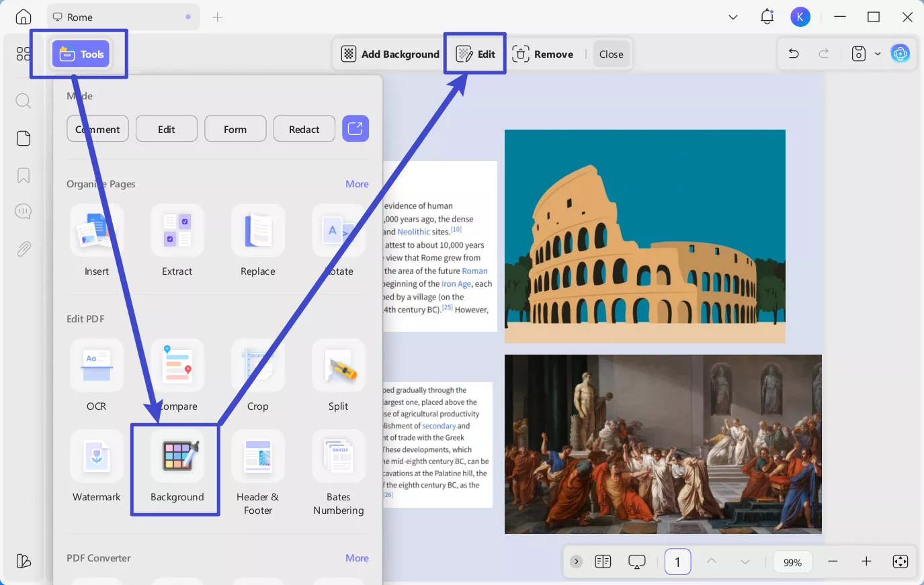Screen dimensions: 924x585
Task: Open More next to PDF Converter
Action: point(357,558)
